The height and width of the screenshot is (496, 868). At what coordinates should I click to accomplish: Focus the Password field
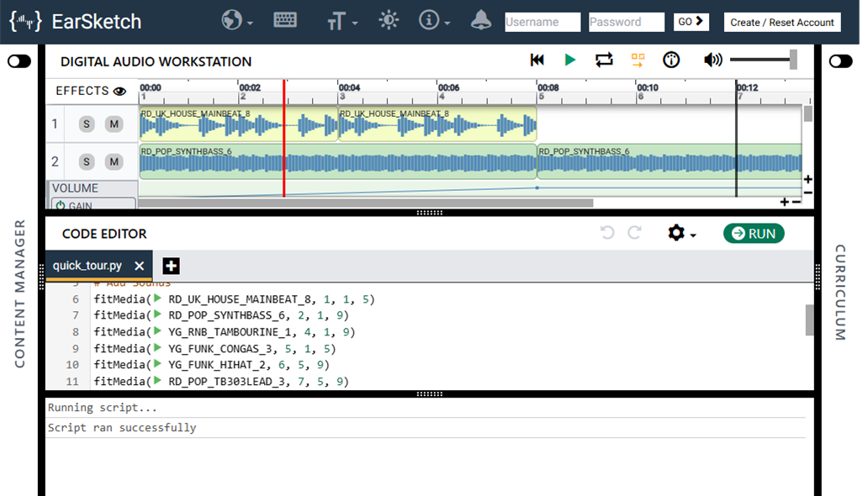[x=627, y=22]
